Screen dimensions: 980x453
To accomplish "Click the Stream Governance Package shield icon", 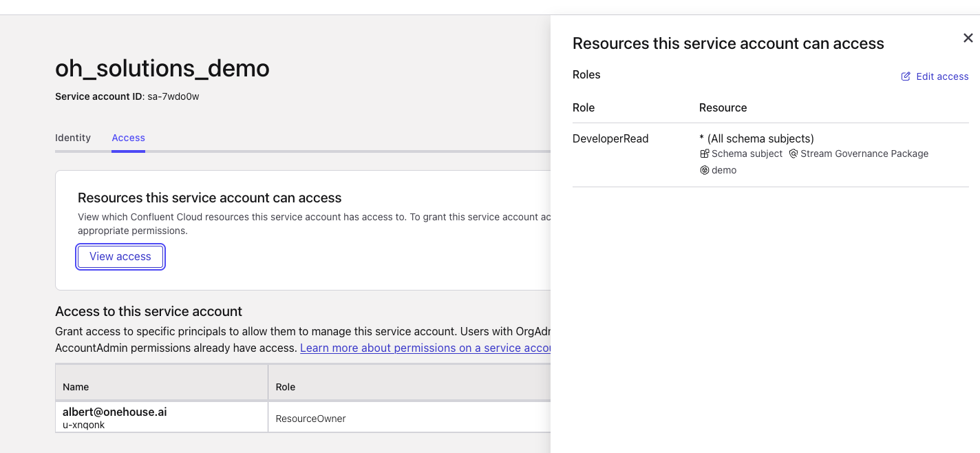I will tap(793, 154).
